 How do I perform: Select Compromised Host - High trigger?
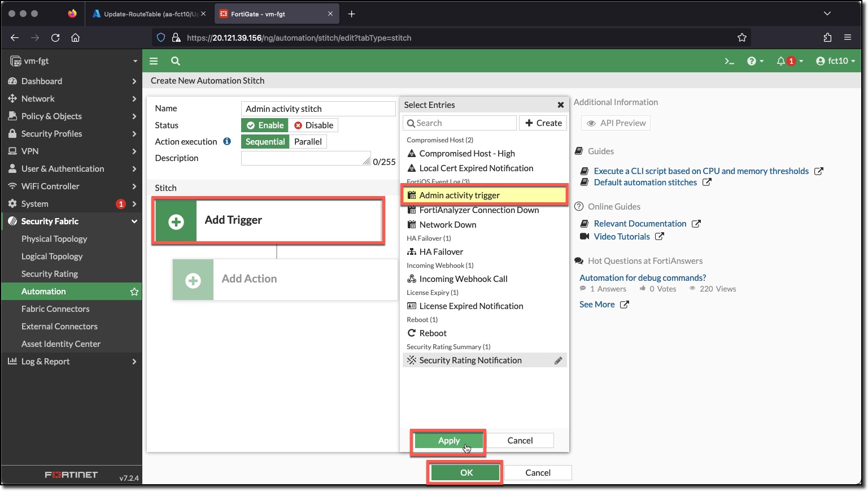485,154
